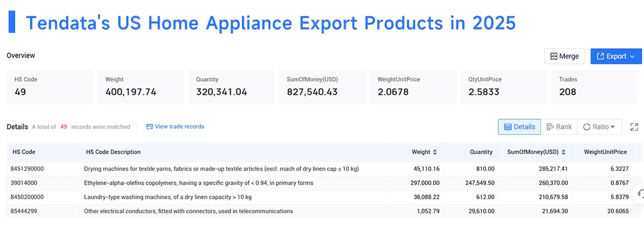Switch to the Rank view tab
644x225 pixels.
[559, 127]
